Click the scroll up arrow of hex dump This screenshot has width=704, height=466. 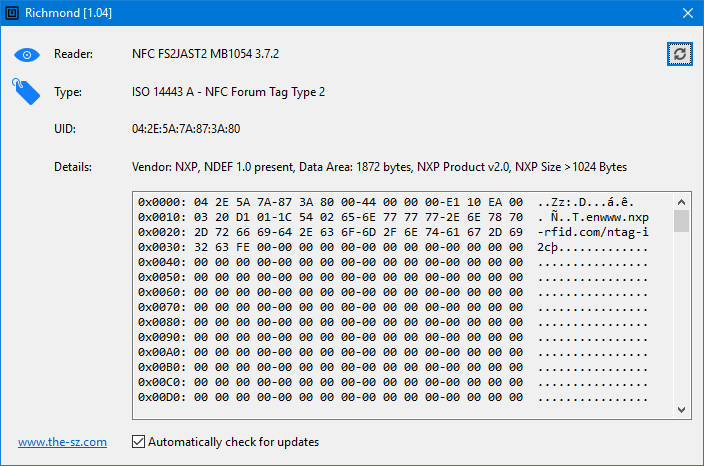(681, 202)
